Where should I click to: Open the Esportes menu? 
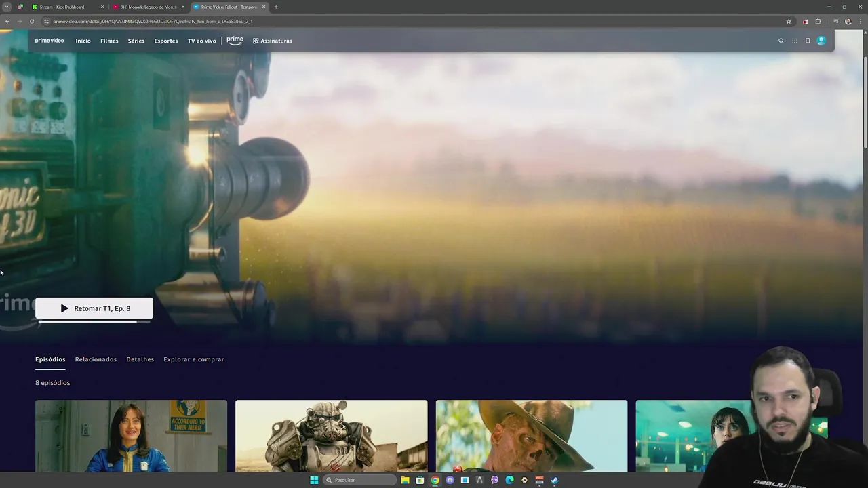pyautogui.click(x=166, y=41)
